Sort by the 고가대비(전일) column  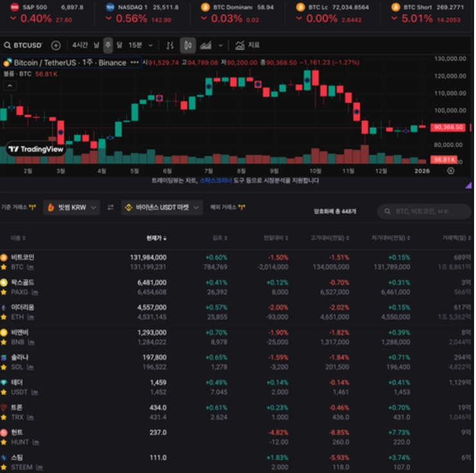(x=330, y=238)
